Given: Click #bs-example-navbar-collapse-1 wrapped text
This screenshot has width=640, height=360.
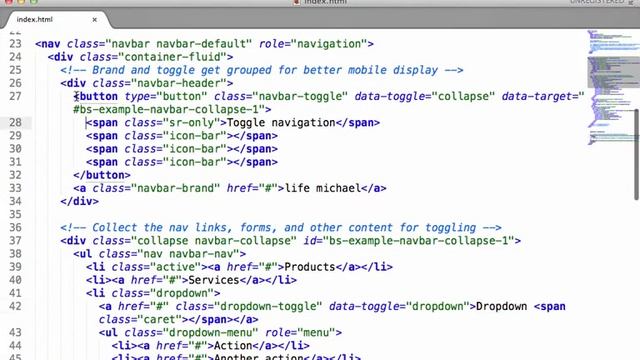Looking at the screenshot, I should coord(169,109).
